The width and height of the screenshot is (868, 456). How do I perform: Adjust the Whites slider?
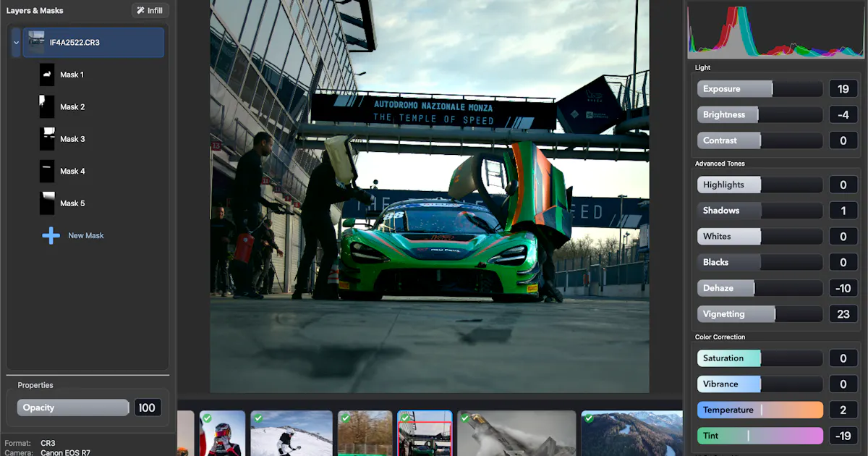coord(760,236)
